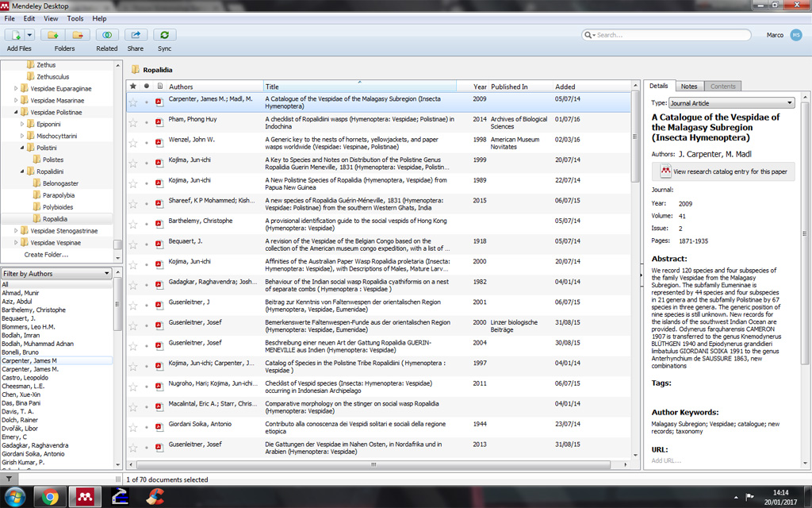The image size is (812, 508).
Task: Sync the library with the Sync icon
Action: (x=164, y=35)
